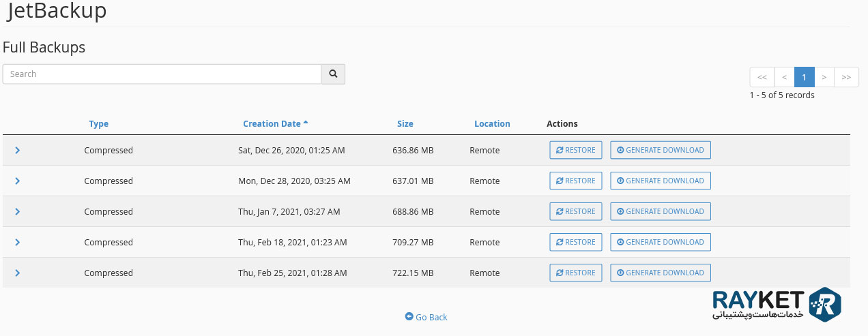The image size is (868, 336).
Task: Restore the 637.01 MB backup
Action: [x=576, y=181]
